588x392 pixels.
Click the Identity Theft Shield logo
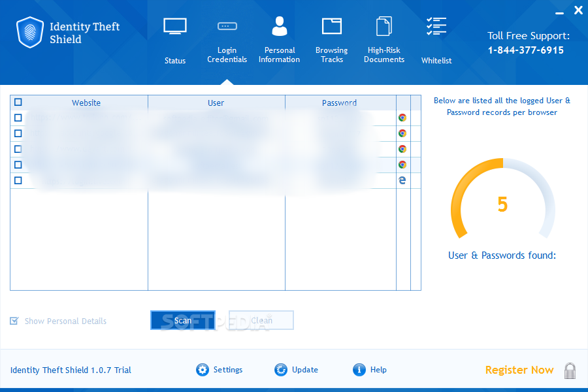[29, 32]
